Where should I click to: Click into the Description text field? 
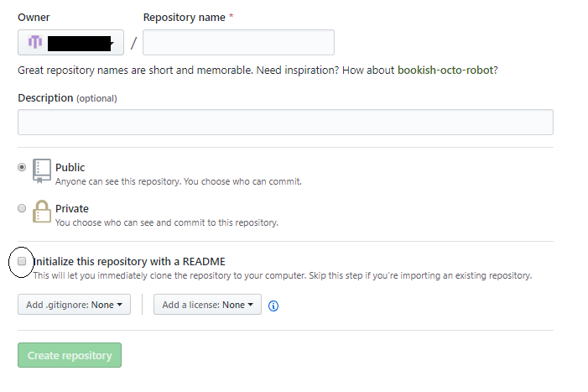(x=285, y=123)
